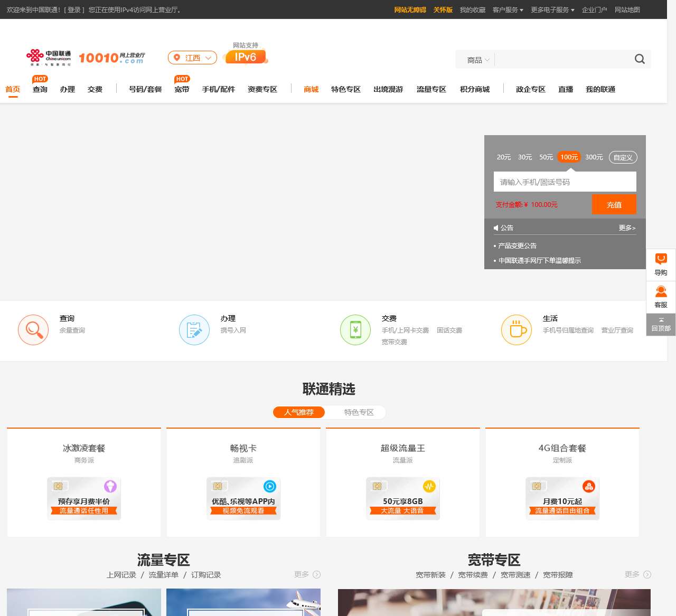Image resolution: width=676 pixels, height=616 pixels.
Task: Focus the phone number input field
Action: (x=565, y=182)
